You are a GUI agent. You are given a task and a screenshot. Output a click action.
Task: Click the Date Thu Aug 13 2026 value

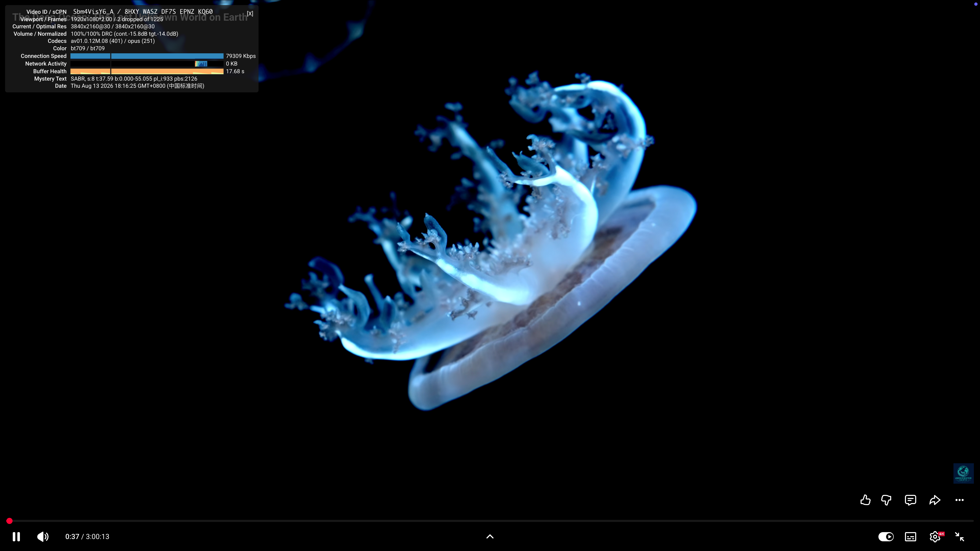137,86
